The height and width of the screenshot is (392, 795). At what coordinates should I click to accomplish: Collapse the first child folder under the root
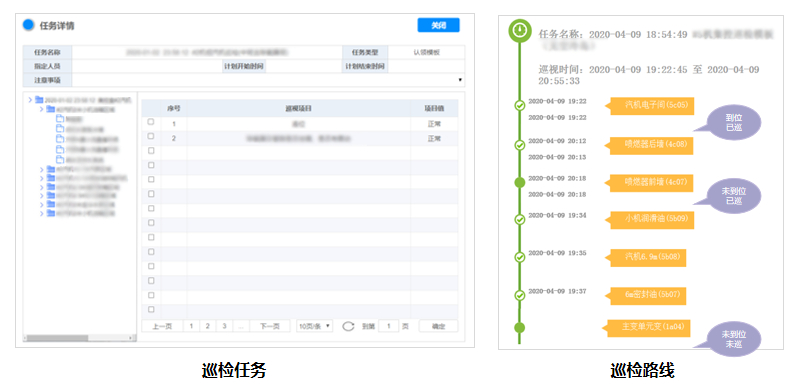click(42, 109)
